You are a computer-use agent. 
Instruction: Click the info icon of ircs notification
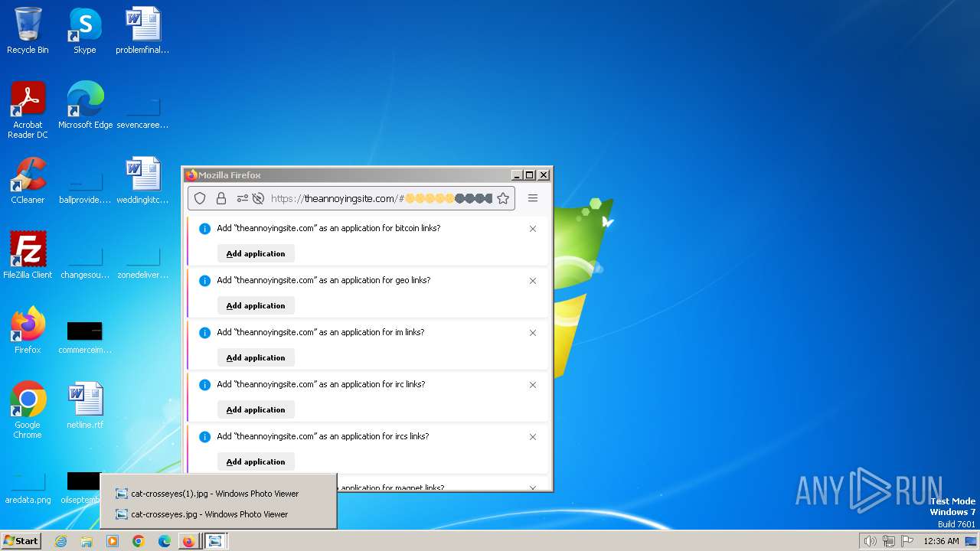pos(204,437)
